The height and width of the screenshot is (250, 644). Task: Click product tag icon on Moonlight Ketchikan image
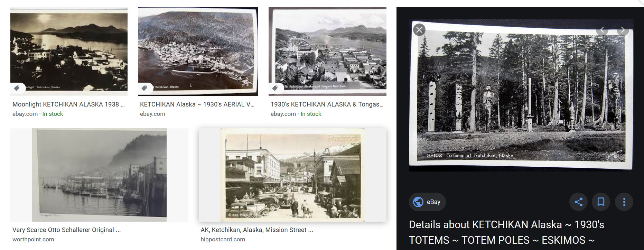click(17, 88)
